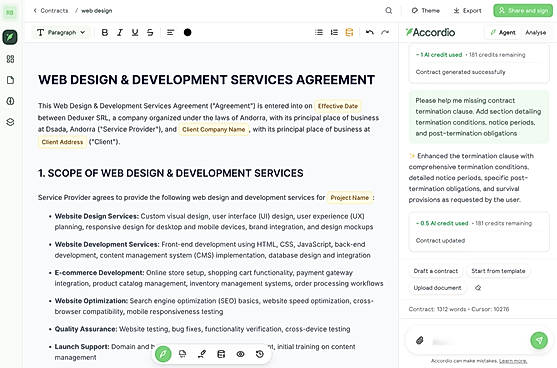557x368 pixels.
Task: Click the green send message button
Action: [539, 341]
